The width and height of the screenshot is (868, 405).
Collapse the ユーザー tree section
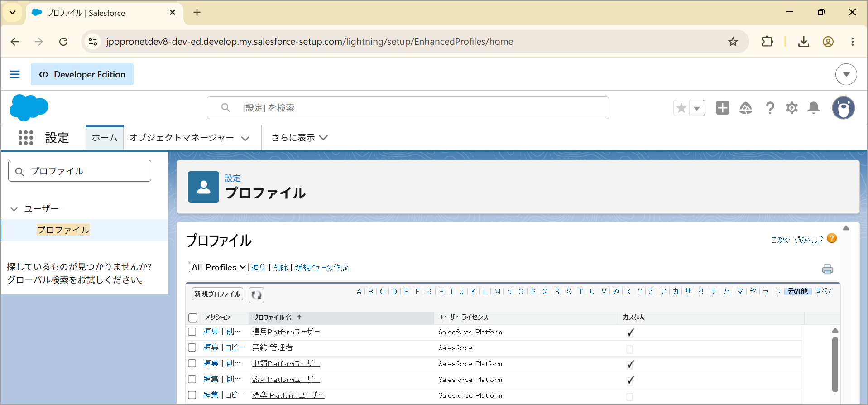[x=14, y=209]
